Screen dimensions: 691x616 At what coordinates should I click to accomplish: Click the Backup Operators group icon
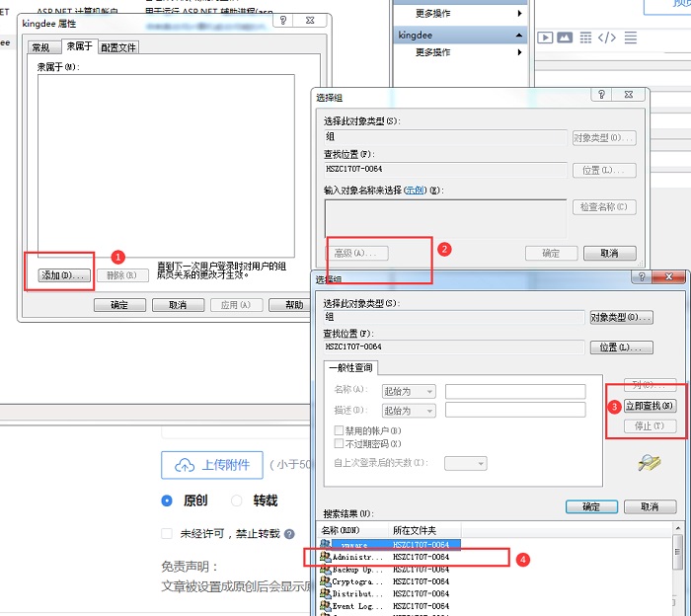pos(326,571)
